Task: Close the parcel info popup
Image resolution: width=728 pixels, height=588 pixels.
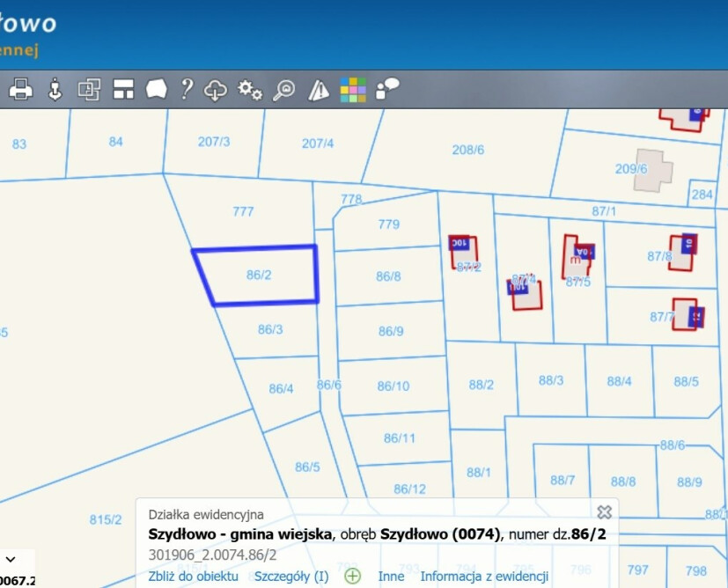Action: click(x=604, y=512)
